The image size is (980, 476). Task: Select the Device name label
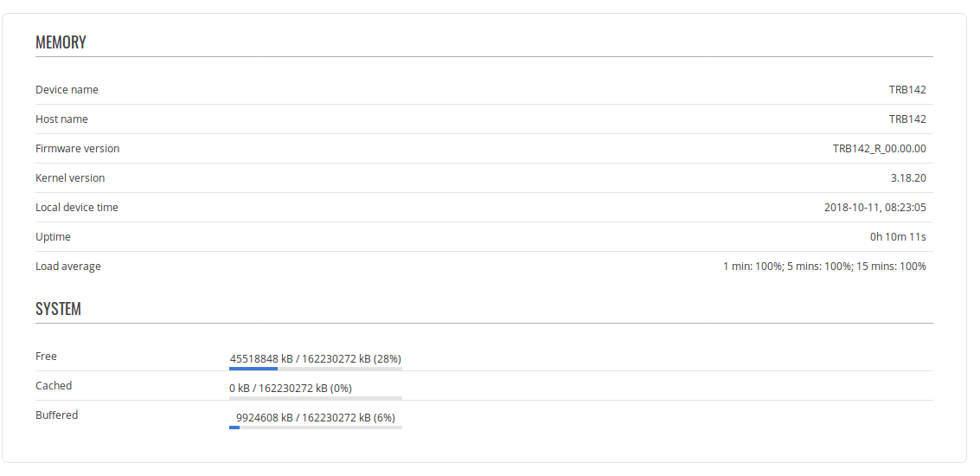coord(67,90)
